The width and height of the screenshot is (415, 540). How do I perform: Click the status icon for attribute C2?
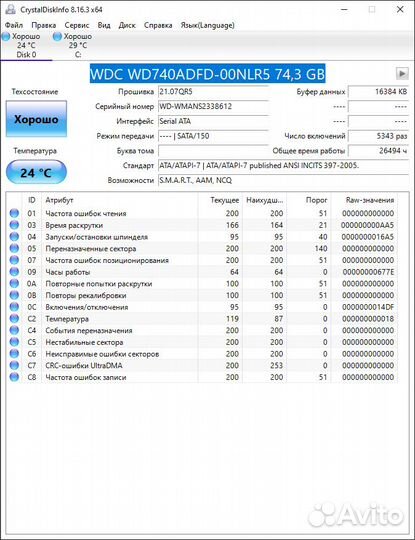[x=14, y=319]
